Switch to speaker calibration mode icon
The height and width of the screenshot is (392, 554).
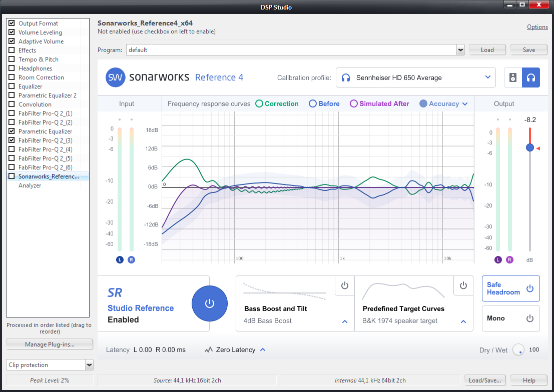(513, 77)
